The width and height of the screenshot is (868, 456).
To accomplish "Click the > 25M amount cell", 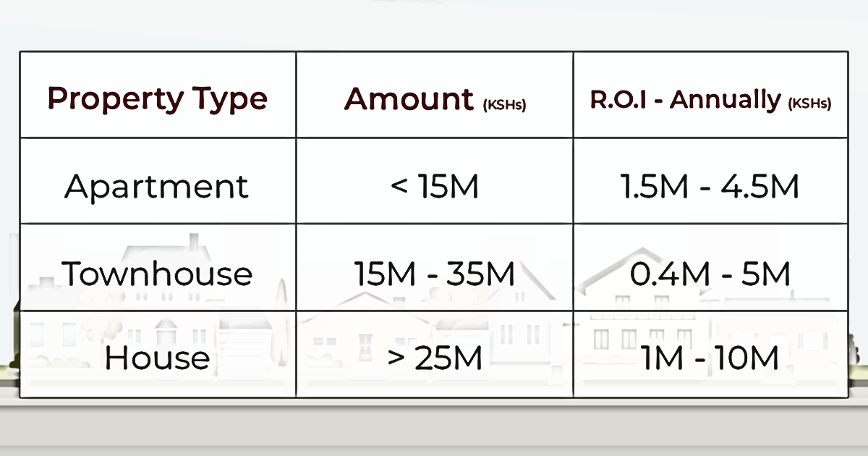I will coord(434,358).
